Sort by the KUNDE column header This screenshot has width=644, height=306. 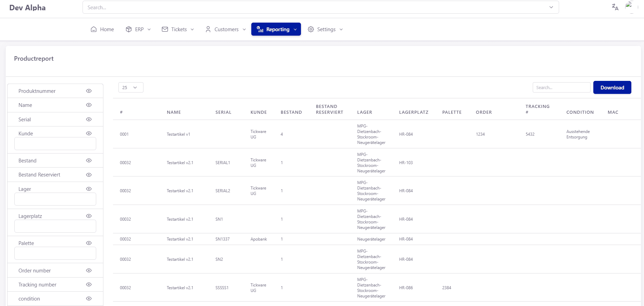258,112
